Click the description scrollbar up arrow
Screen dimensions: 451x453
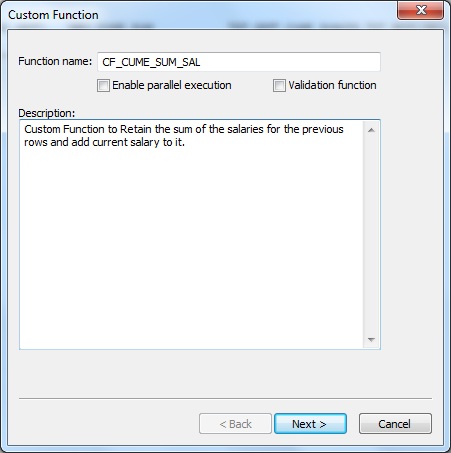(x=371, y=130)
